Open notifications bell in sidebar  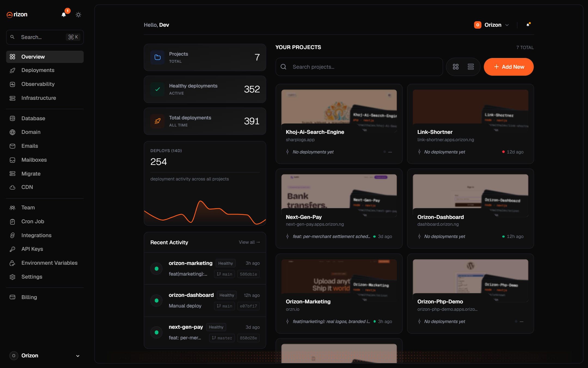click(x=64, y=15)
